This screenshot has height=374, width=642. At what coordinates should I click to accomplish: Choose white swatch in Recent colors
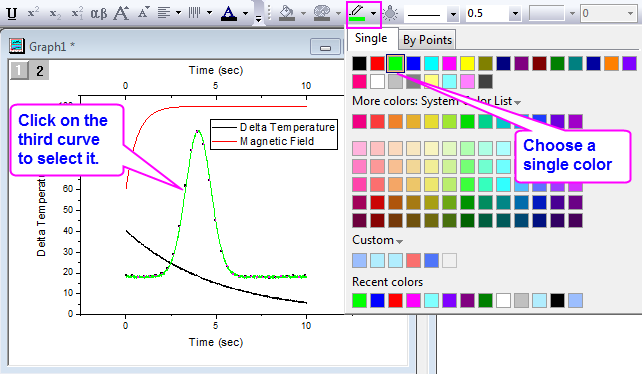point(503,300)
